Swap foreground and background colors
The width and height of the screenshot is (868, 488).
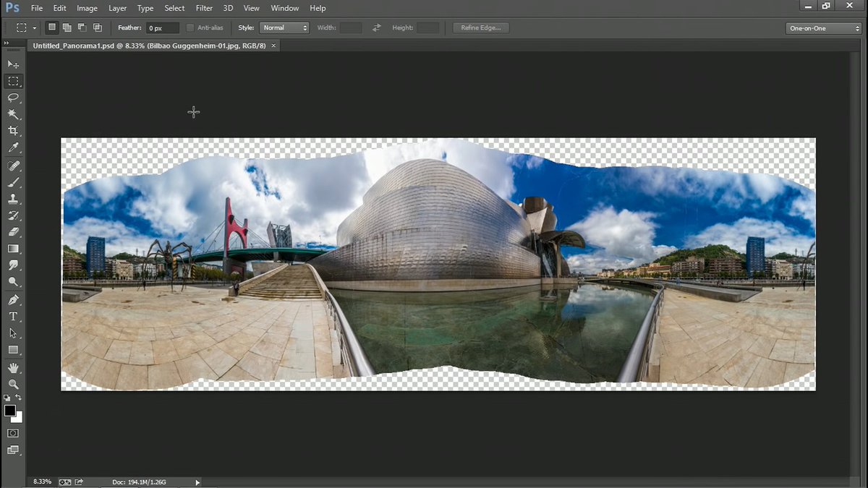[19, 398]
